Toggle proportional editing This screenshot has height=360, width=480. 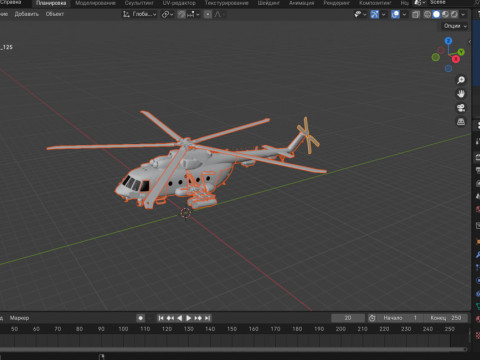coord(208,14)
